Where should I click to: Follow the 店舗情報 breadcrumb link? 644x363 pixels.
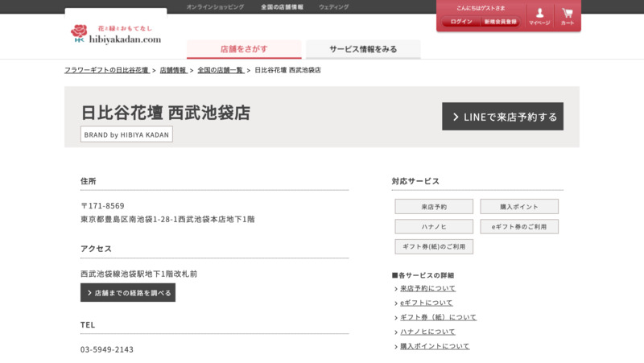[x=173, y=70]
